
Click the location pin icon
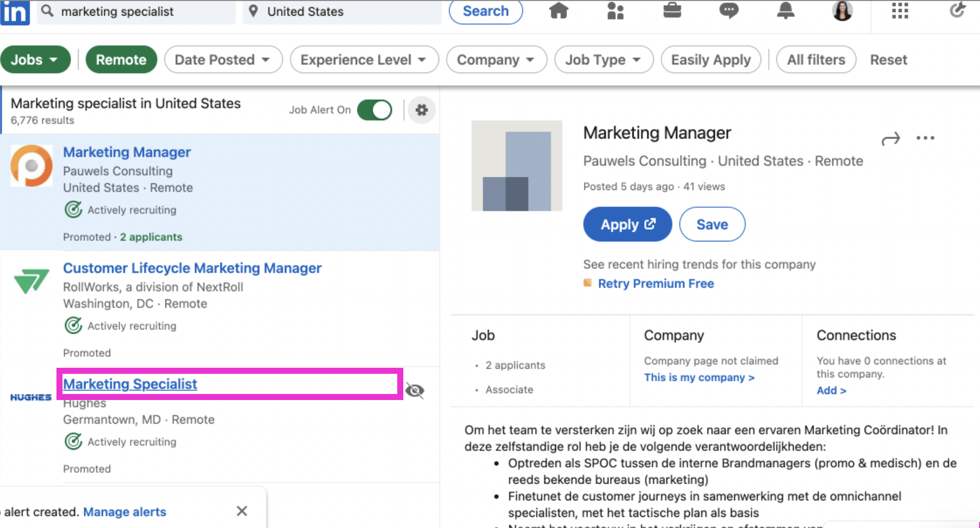pyautogui.click(x=254, y=11)
